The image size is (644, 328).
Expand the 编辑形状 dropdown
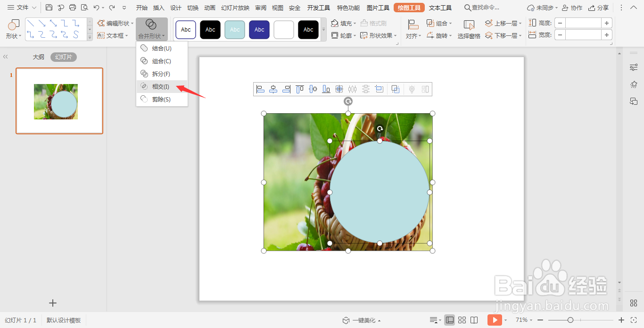(116, 23)
